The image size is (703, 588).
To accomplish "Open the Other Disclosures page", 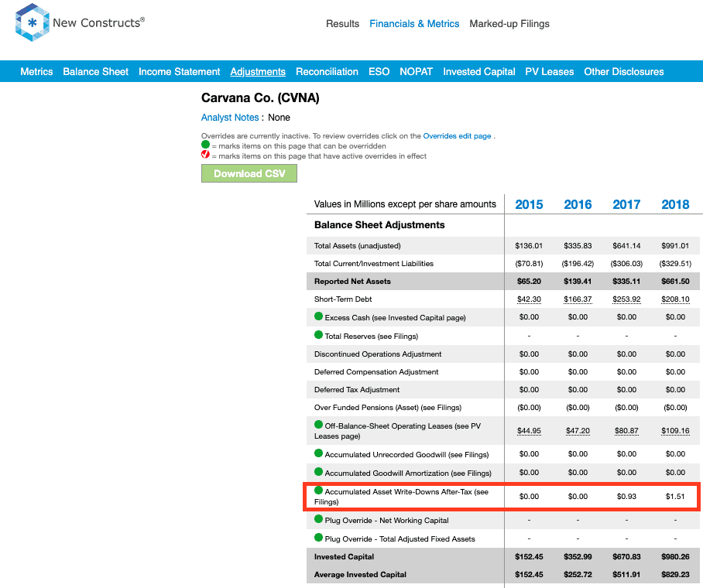I will click(624, 72).
